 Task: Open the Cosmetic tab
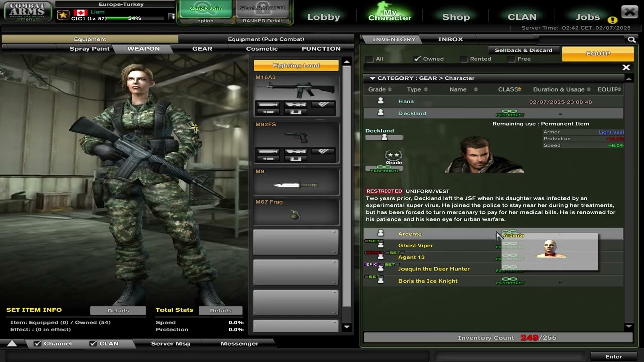(262, 49)
